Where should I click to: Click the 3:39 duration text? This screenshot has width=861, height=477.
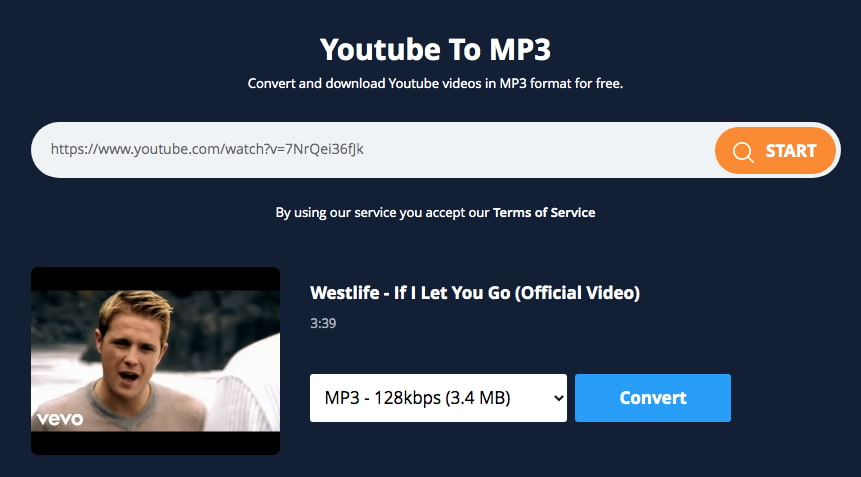pyautogui.click(x=323, y=323)
